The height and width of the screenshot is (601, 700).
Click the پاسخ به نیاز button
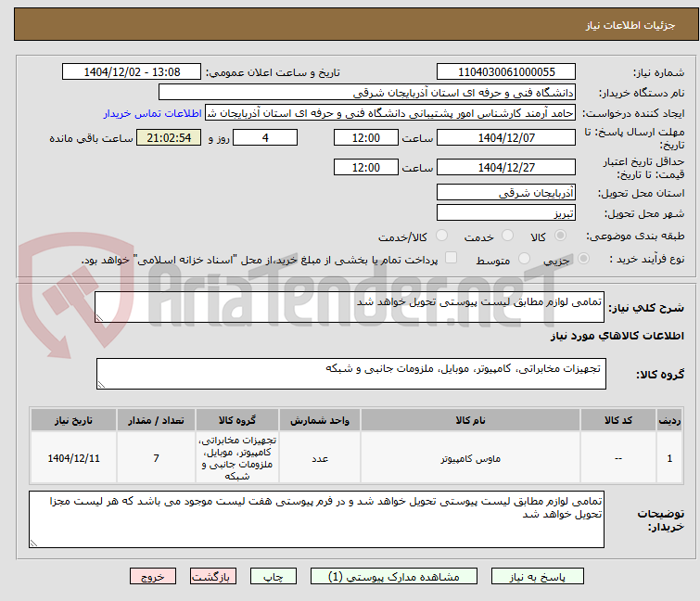pos(537,576)
